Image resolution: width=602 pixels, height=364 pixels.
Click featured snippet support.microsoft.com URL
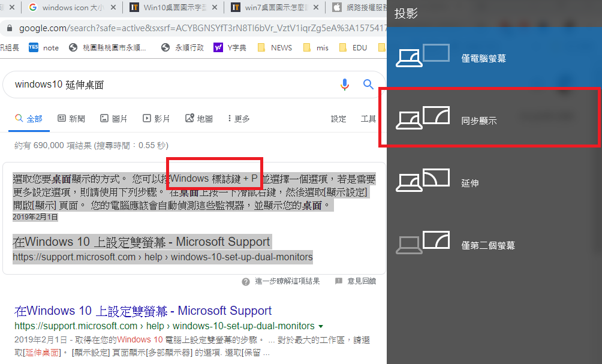pyautogui.click(x=162, y=257)
